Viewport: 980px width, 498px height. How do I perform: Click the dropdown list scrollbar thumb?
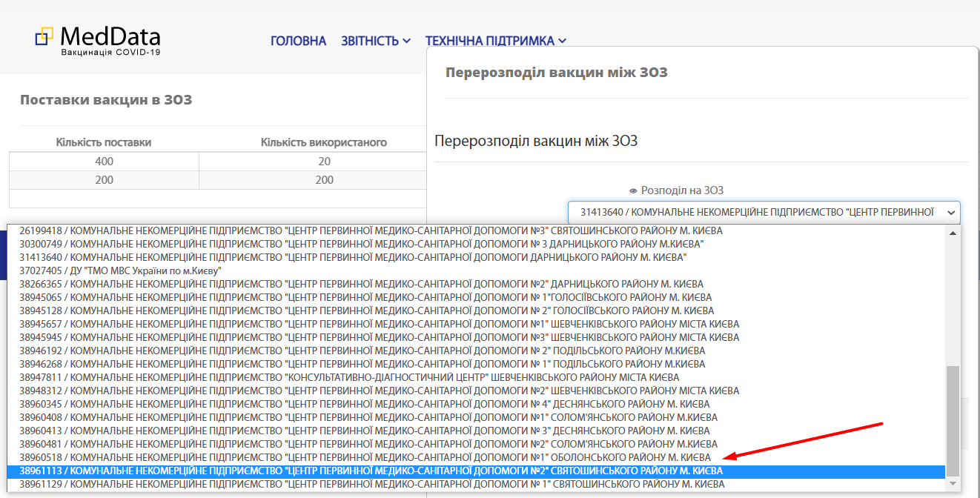[953, 419]
